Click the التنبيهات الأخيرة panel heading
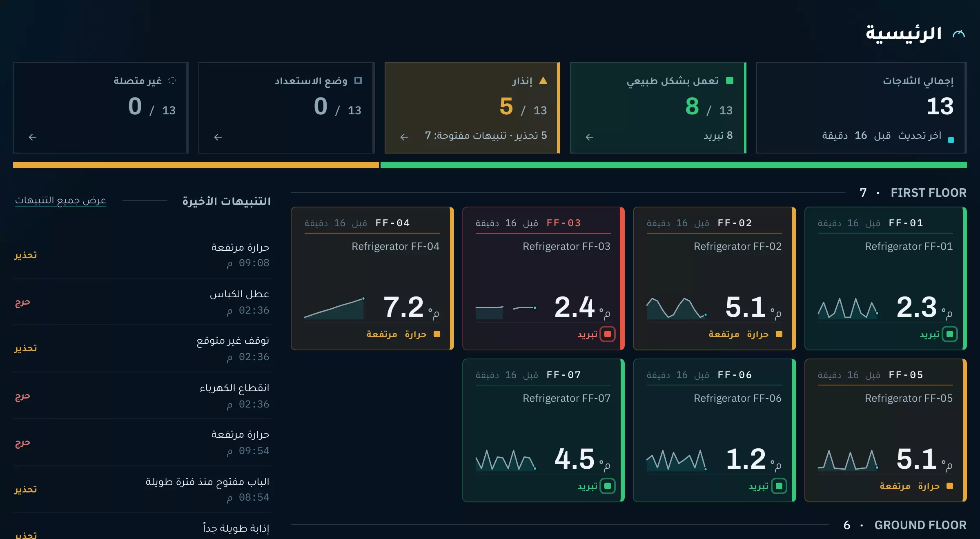Viewport: 980px width, 539px height. click(x=226, y=201)
